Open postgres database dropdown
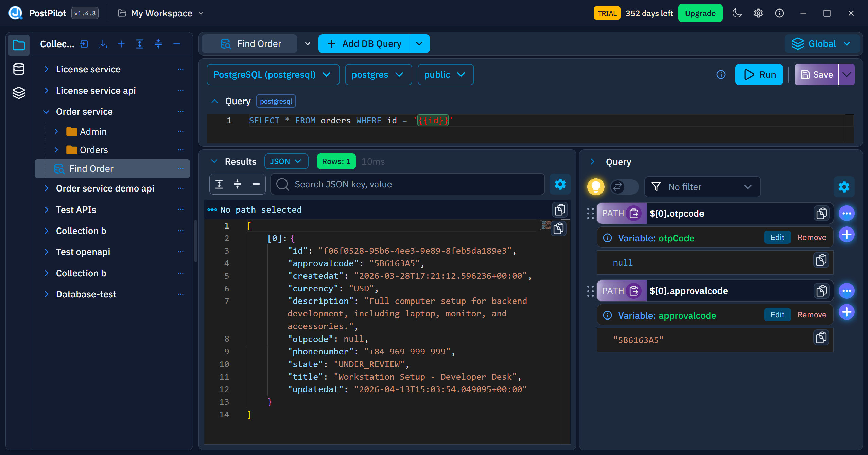The image size is (868, 455). tap(378, 75)
